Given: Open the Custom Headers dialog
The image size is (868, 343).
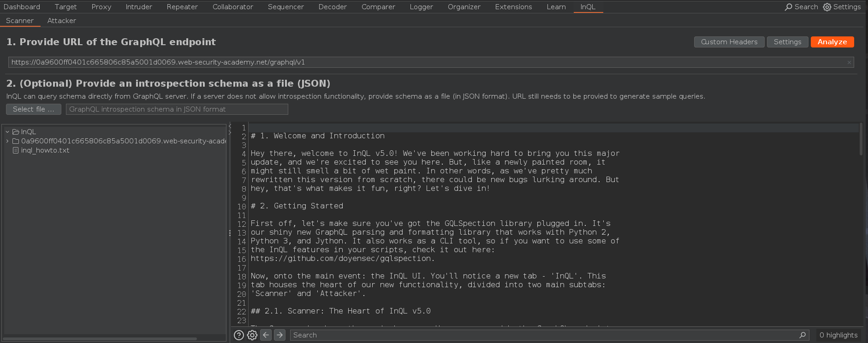Looking at the screenshot, I should pos(729,42).
